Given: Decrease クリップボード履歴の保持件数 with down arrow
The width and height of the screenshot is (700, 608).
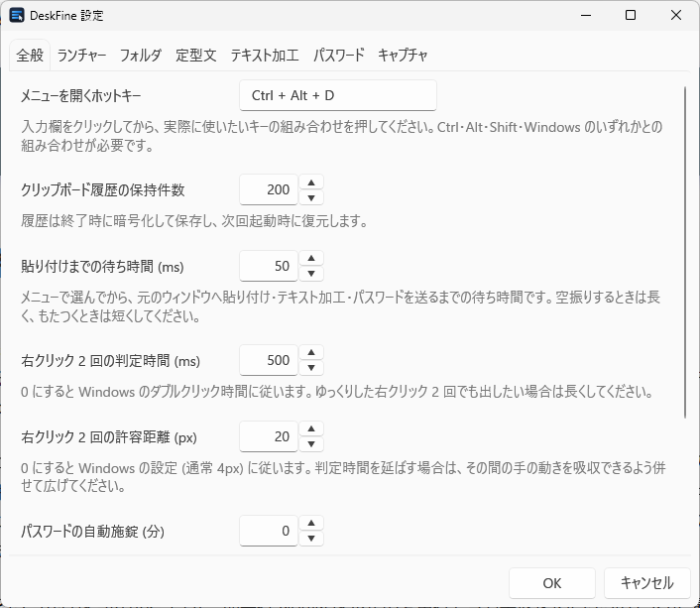Looking at the screenshot, I should tap(311, 197).
